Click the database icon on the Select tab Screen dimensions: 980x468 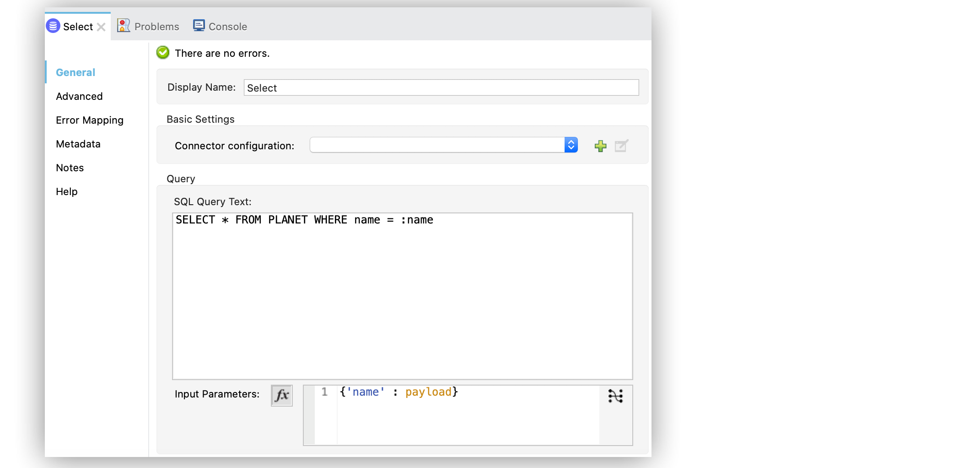[x=53, y=26]
